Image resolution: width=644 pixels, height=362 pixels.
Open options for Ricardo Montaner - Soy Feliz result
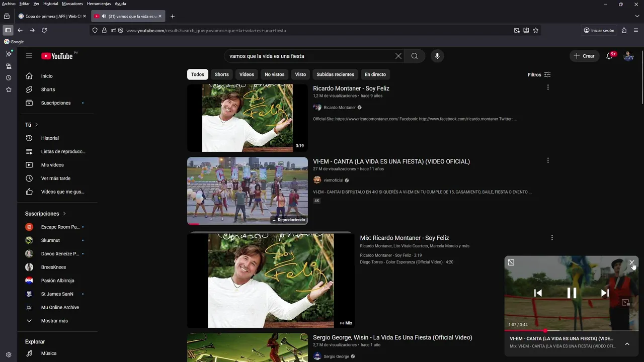click(548, 87)
